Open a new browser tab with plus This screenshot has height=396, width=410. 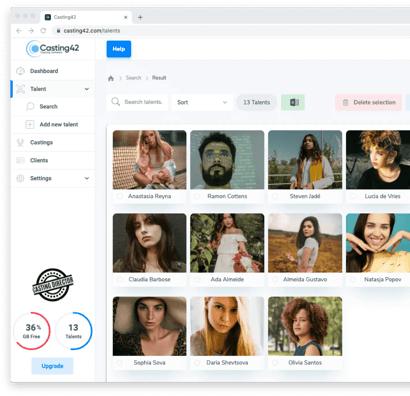tap(140, 17)
